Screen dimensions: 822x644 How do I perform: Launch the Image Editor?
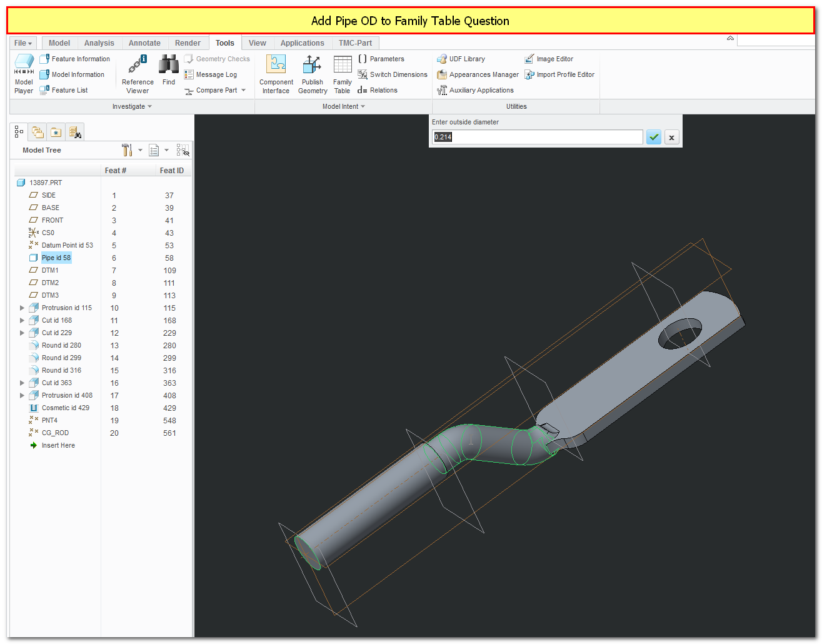tap(549, 59)
